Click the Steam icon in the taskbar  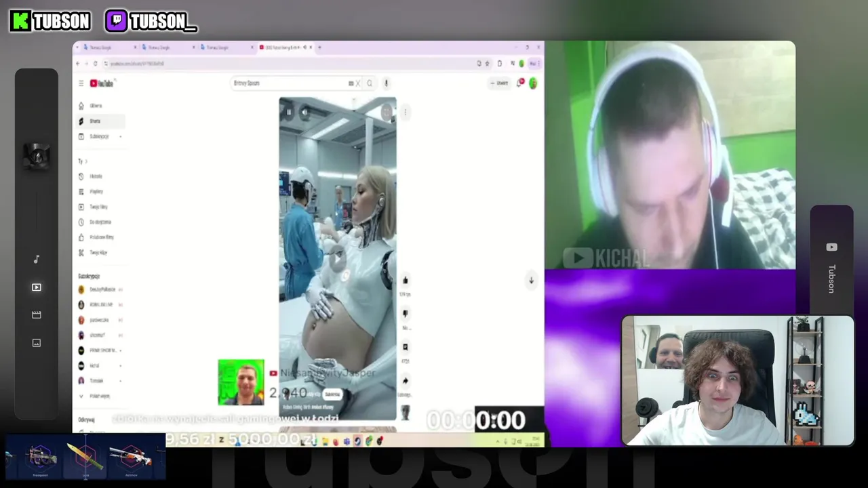pyautogui.click(x=357, y=441)
